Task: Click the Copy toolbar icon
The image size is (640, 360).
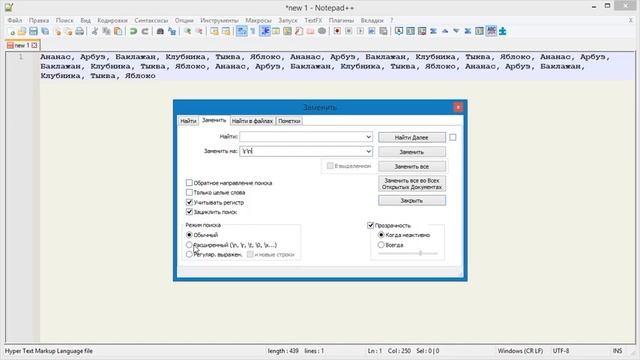Action: click(x=107, y=31)
